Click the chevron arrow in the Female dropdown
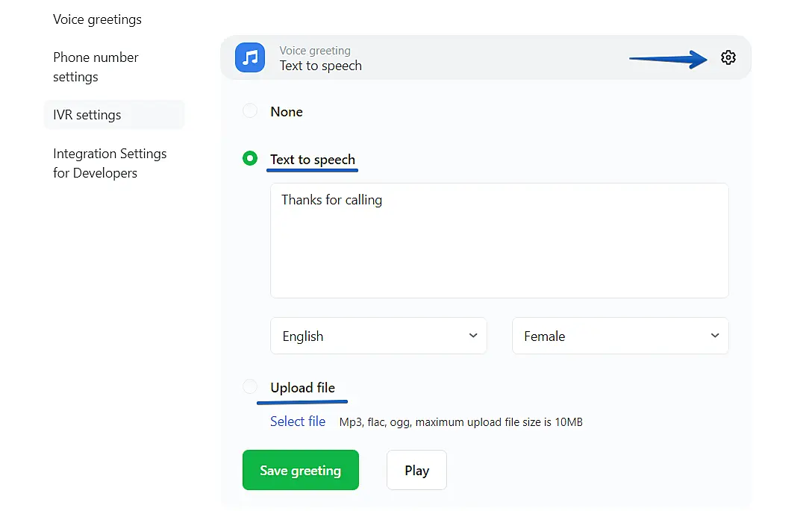The width and height of the screenshot is (812, 511). [x=714, y=336]
